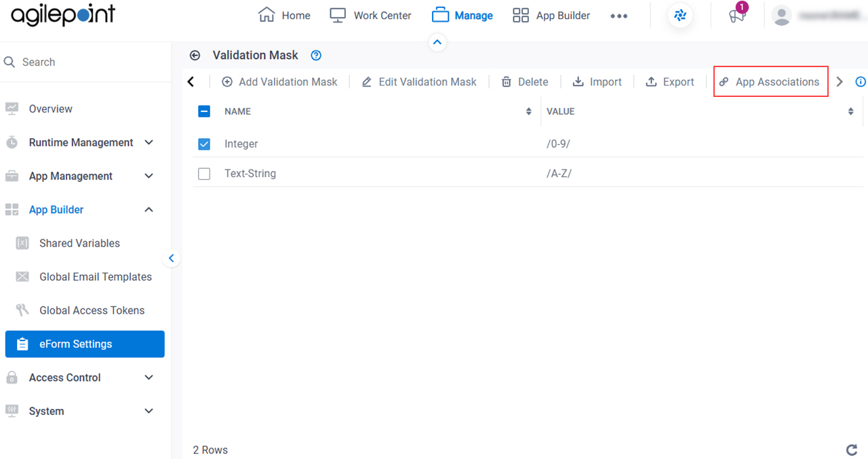Sort by the NAME column

(529, 111)
